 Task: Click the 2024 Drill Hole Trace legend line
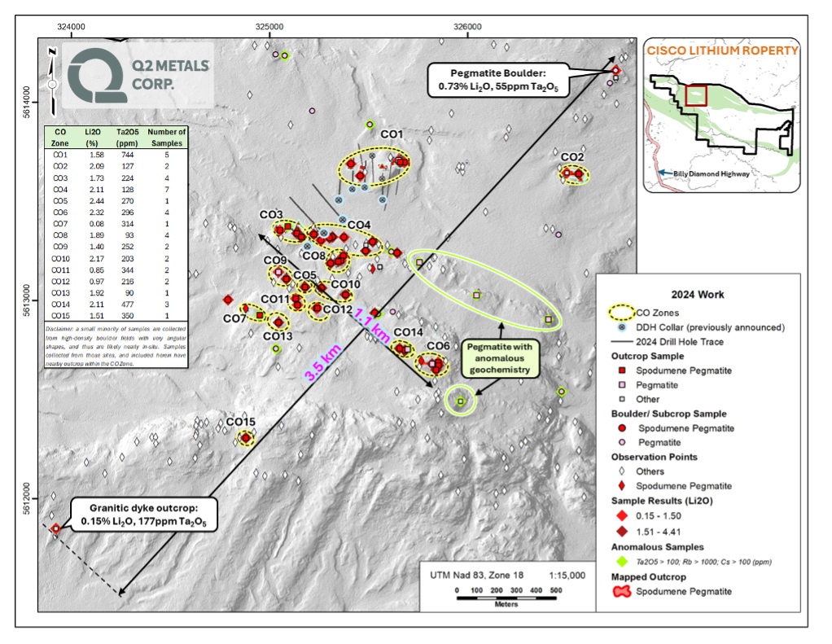pos(622,342)
